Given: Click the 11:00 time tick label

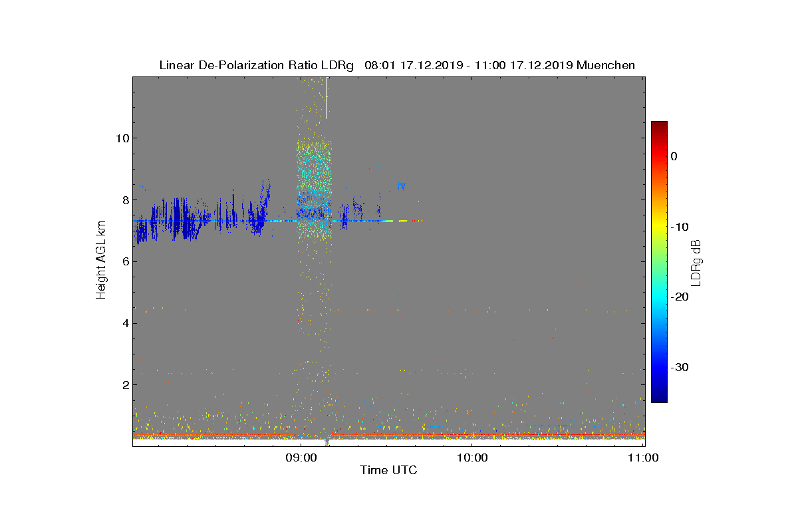Looking at the screenshot, I should 643,458.
